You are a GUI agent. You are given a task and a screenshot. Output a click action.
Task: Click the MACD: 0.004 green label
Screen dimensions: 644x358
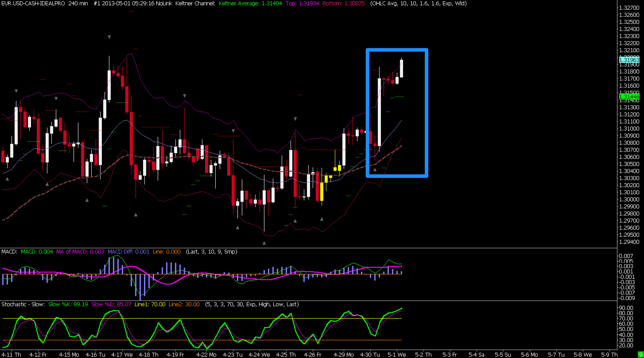37,252
